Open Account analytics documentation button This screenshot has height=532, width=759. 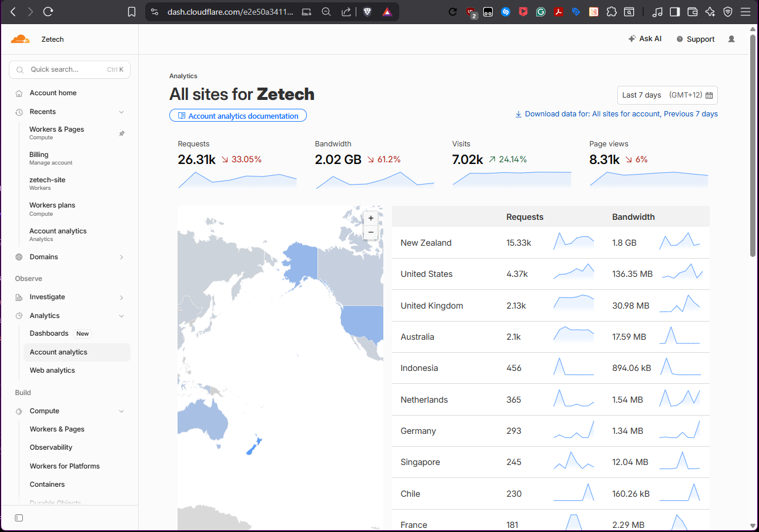(x=238, y=116)
